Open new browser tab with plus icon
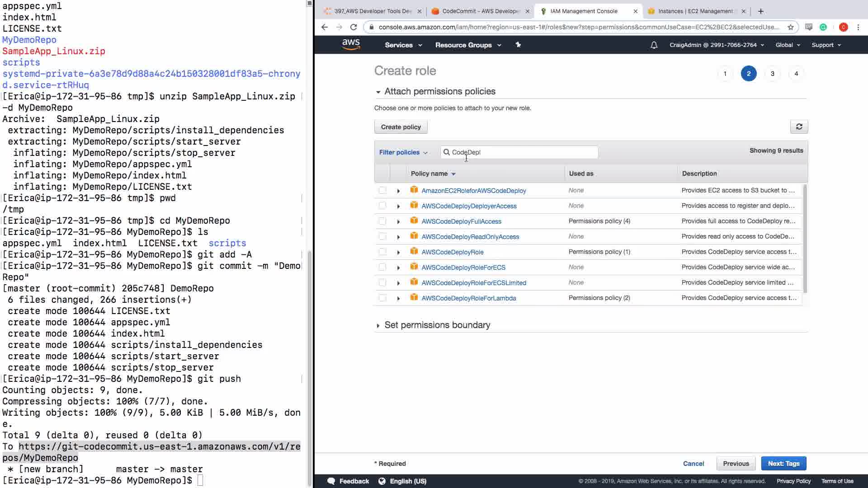Image resolution: width=868 pixels, height=488 pixels. pyautogui.click(x=761, y=11)
